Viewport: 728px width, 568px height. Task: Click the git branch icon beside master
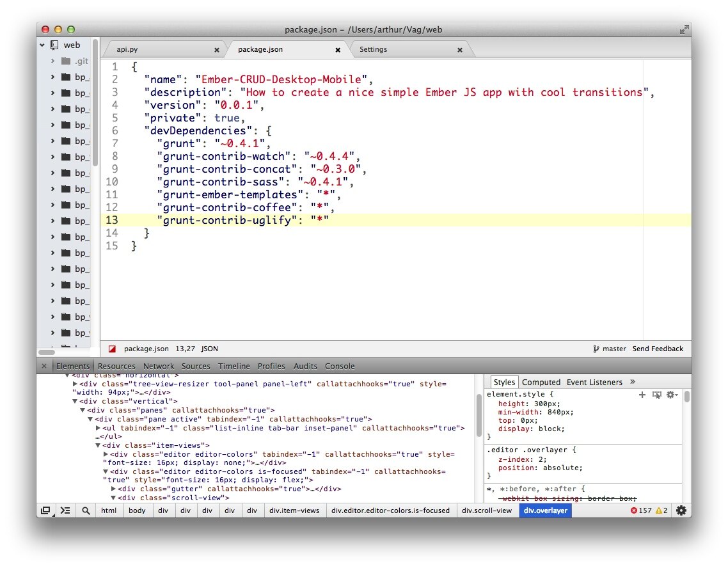tap(596, 349)
